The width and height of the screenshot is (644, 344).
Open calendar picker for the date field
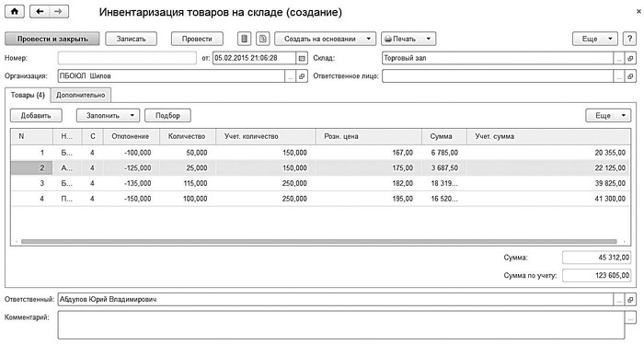click(x=302, y=58)
